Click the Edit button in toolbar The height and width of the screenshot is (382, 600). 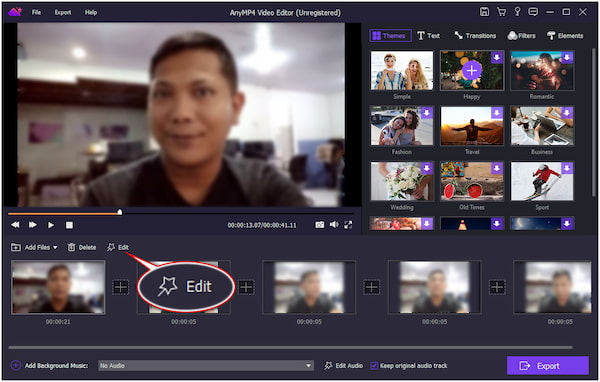click(x=118, y=247)
